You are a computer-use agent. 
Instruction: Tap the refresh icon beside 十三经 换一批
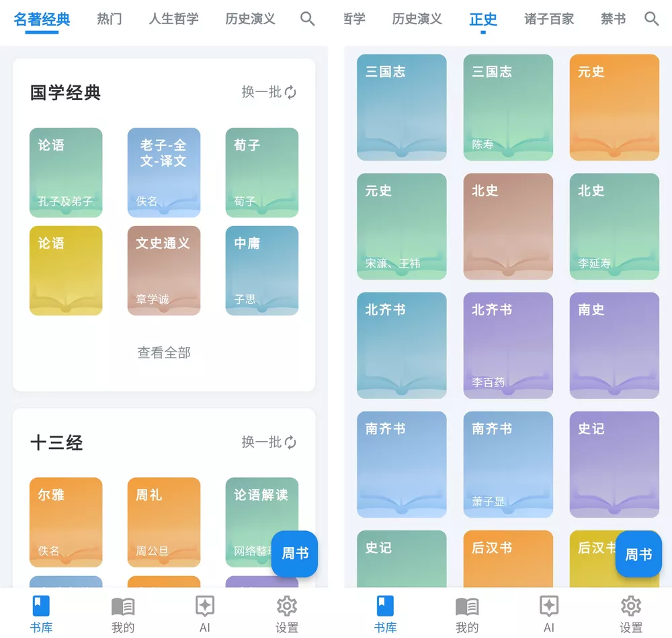point(290,442)
